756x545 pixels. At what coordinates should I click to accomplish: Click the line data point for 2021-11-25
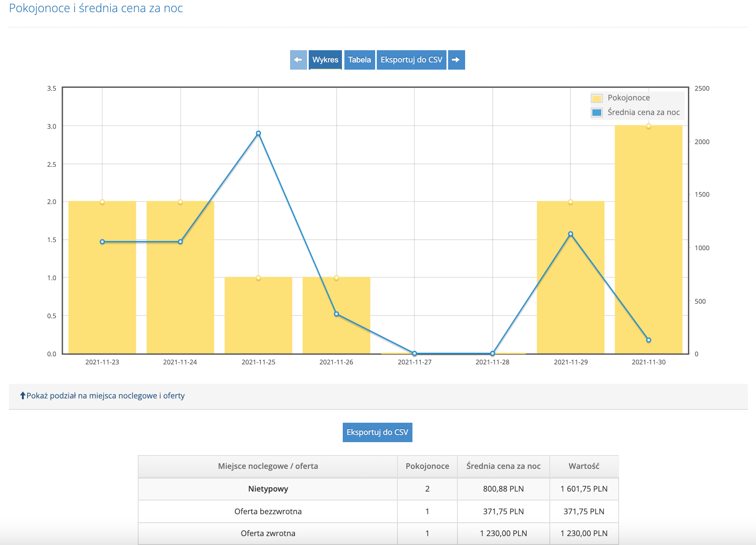[x=258, y=133]
